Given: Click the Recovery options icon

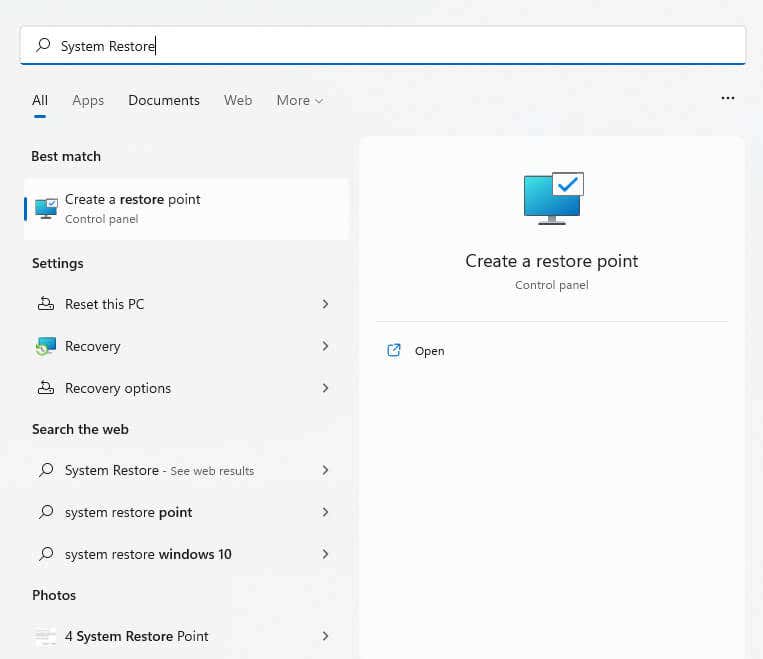Looking at the screenshot, I should point(46,388).
